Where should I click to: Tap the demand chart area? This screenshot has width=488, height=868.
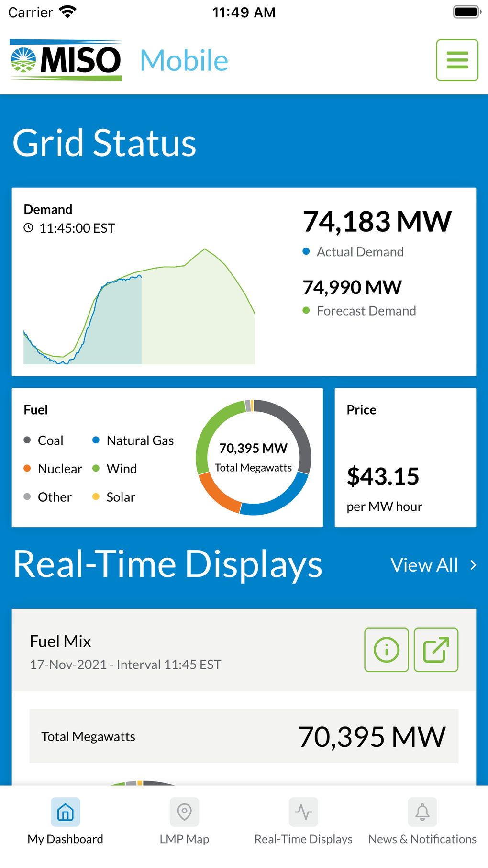(139, 311)
